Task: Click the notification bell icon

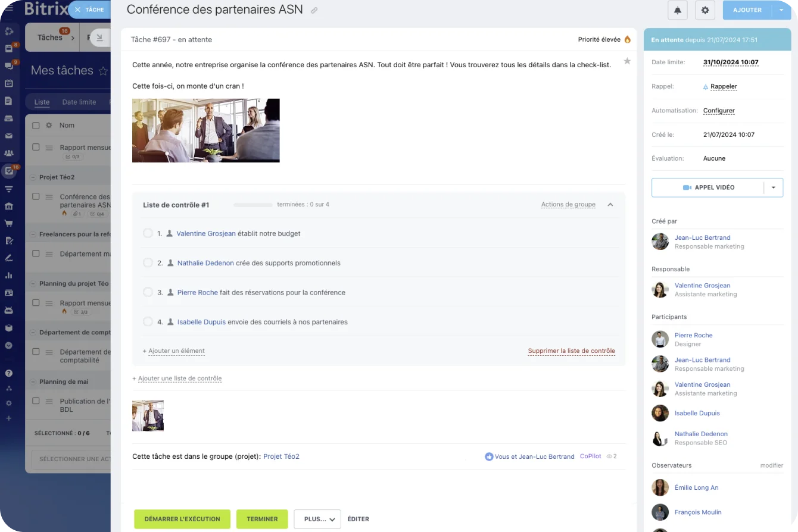Action: (x=677, y=10)
